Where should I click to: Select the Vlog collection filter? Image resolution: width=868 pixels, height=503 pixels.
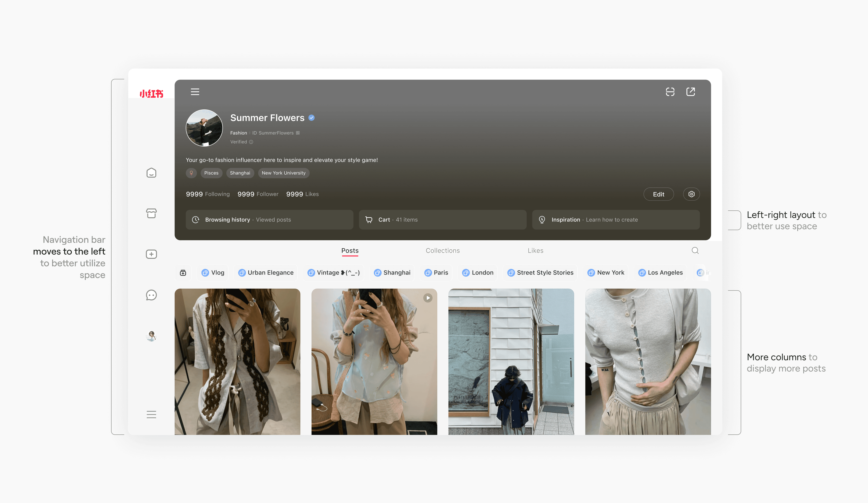[213, 272]
